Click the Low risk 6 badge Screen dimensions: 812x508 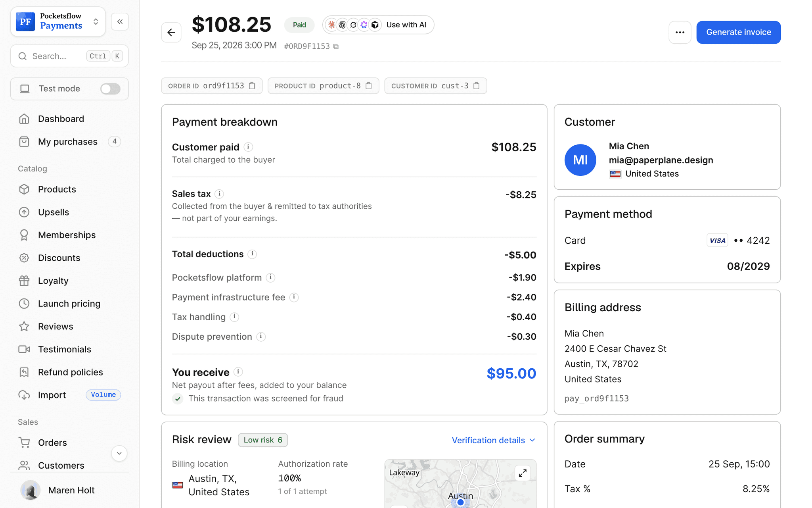tap(263, 440)
